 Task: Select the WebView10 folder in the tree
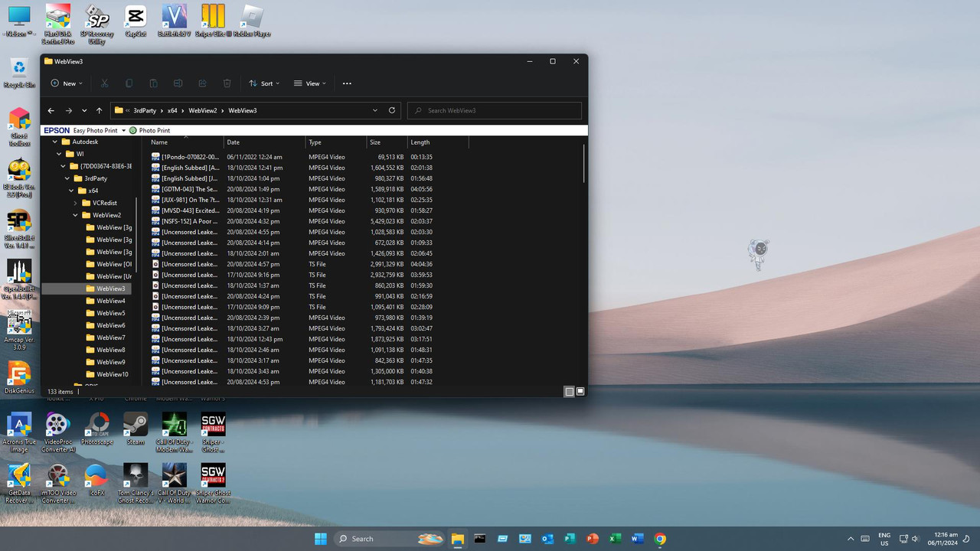(107, 374)
